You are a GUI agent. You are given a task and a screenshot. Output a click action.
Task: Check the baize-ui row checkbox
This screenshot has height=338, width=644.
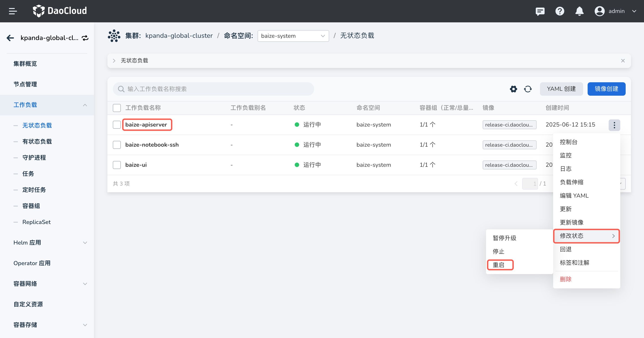tap(117, 165)
